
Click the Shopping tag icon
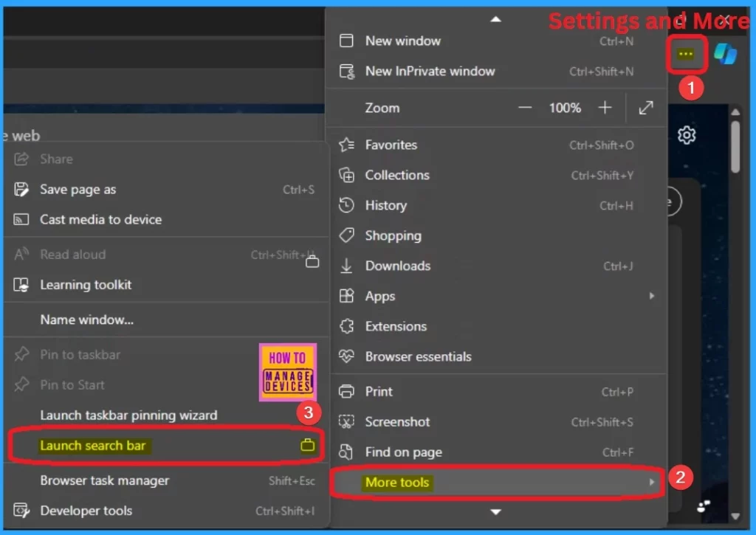pyautogui.click(x=346, y=235)
